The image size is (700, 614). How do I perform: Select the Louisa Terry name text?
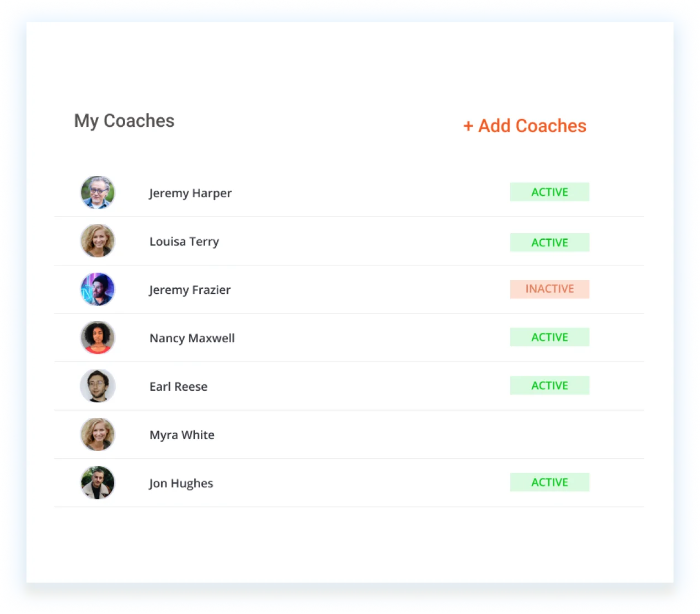point(184,242)
